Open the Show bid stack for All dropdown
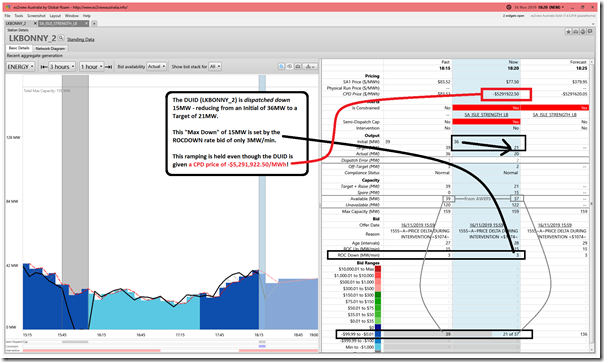Image resolution: width=604 pixels, height=362 pixels. tap(215, 67)
